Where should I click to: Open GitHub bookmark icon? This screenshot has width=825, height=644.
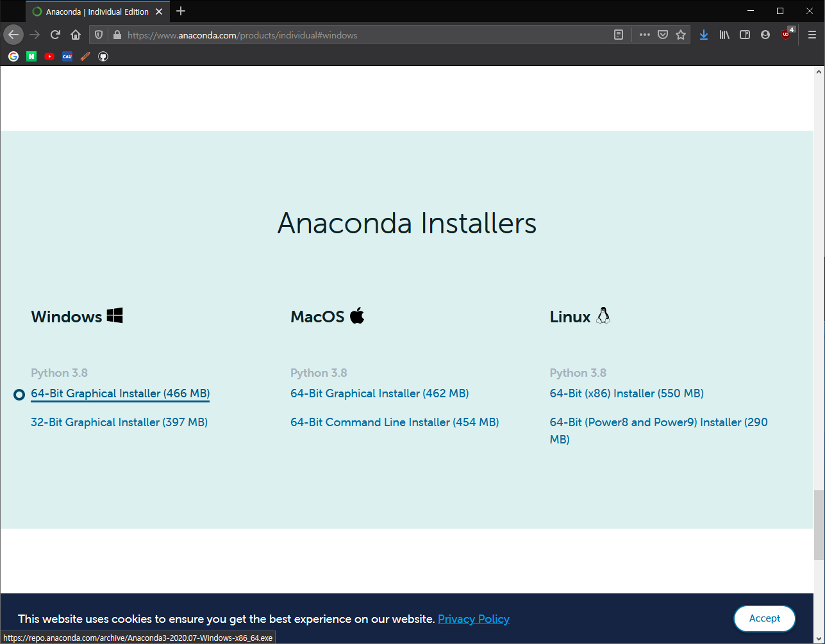[103, 56]
